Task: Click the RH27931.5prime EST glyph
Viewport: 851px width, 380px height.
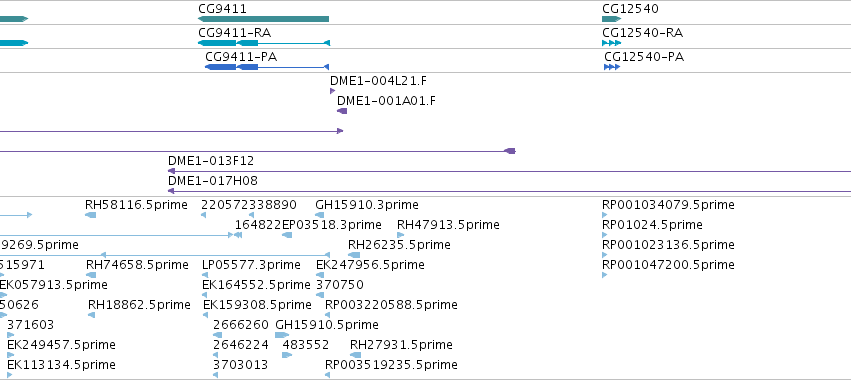Action: [x=356, y=355]
